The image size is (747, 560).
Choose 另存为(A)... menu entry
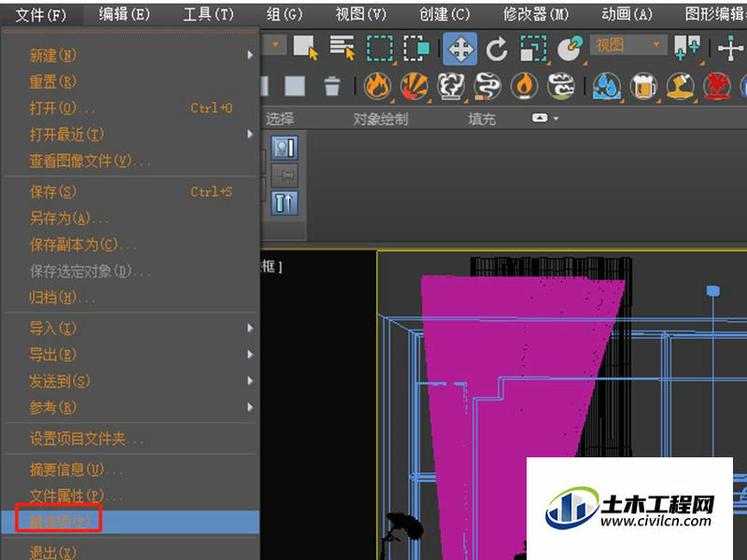pyautogui.click(x=131, y=218)
